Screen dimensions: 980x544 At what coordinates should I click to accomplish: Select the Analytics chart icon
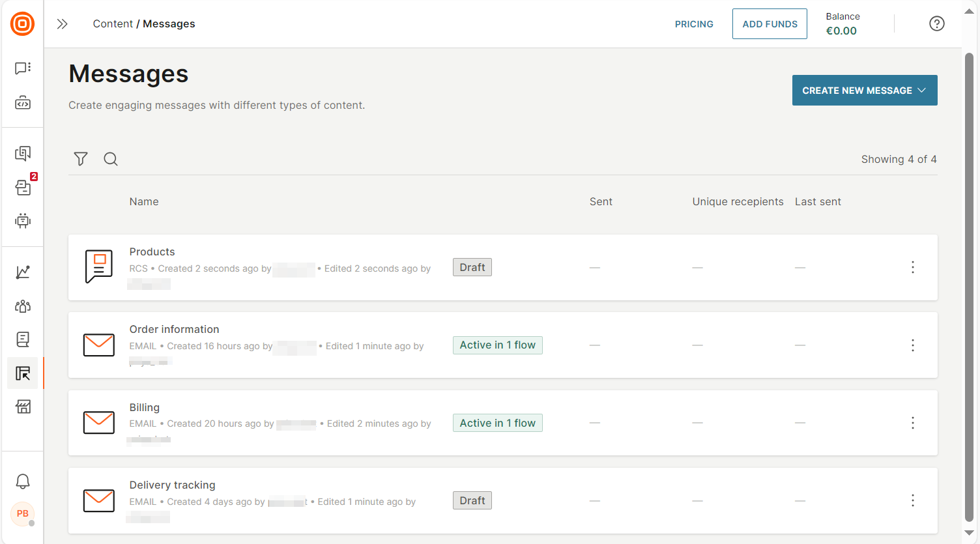[x=23, y=272]
